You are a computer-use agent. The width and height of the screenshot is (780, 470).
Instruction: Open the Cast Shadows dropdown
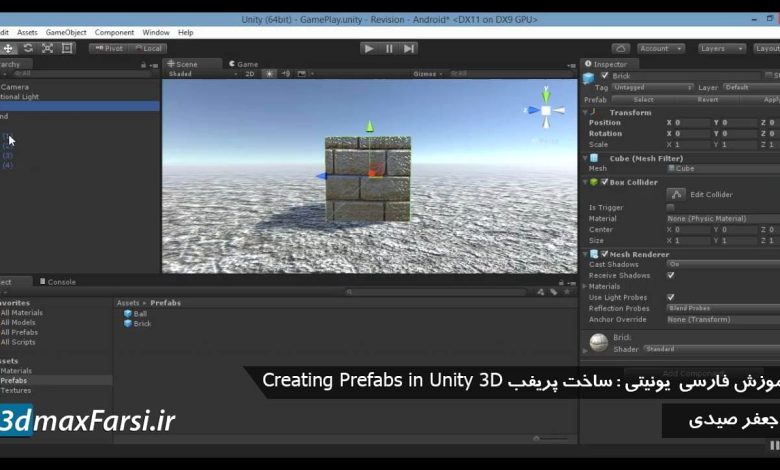click(x=723, y=264)
